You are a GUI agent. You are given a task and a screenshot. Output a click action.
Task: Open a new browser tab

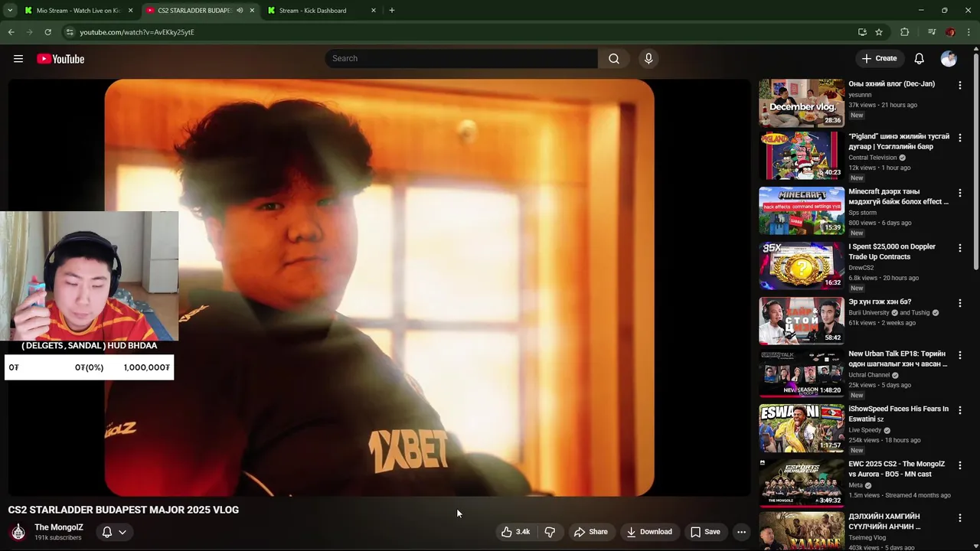point(392,11)
